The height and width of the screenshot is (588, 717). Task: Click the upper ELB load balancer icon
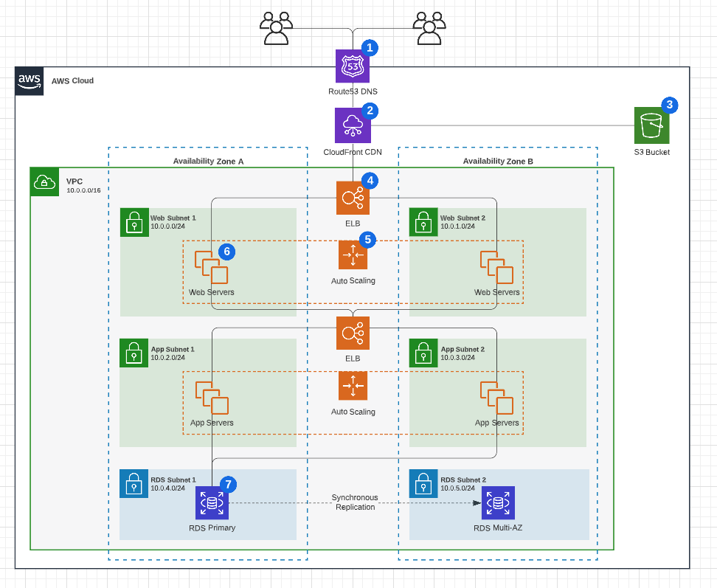(353, 198)
